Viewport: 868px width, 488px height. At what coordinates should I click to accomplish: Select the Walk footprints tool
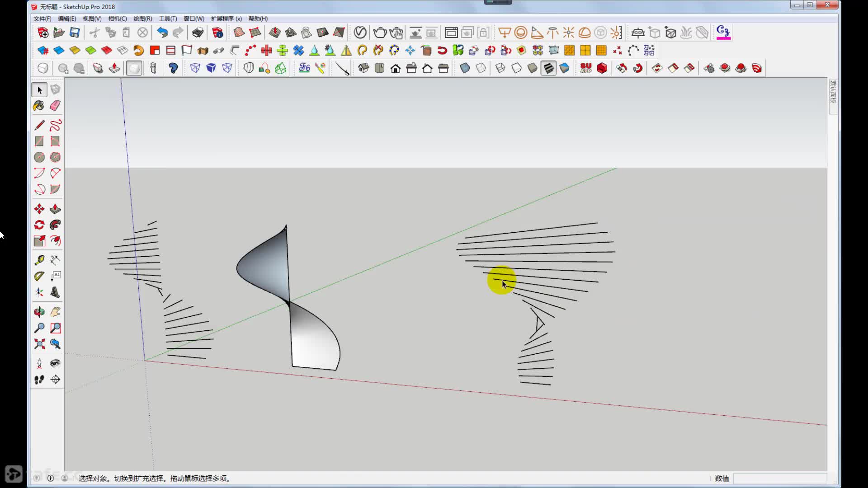tap(39, 380)
